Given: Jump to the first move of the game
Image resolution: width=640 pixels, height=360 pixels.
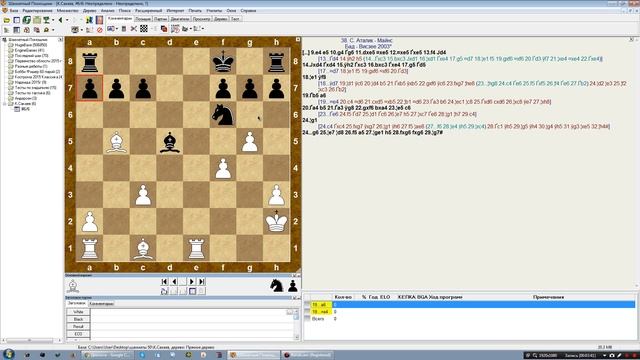Looking at the screenshot, I should click(164, 281).
